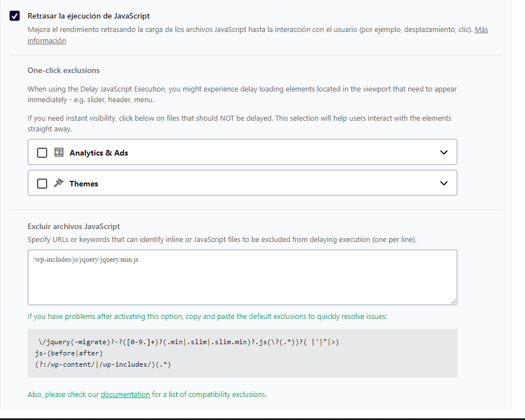
Task: Enable the Analytics & Ads checkbox
Action: coord(42,153)
